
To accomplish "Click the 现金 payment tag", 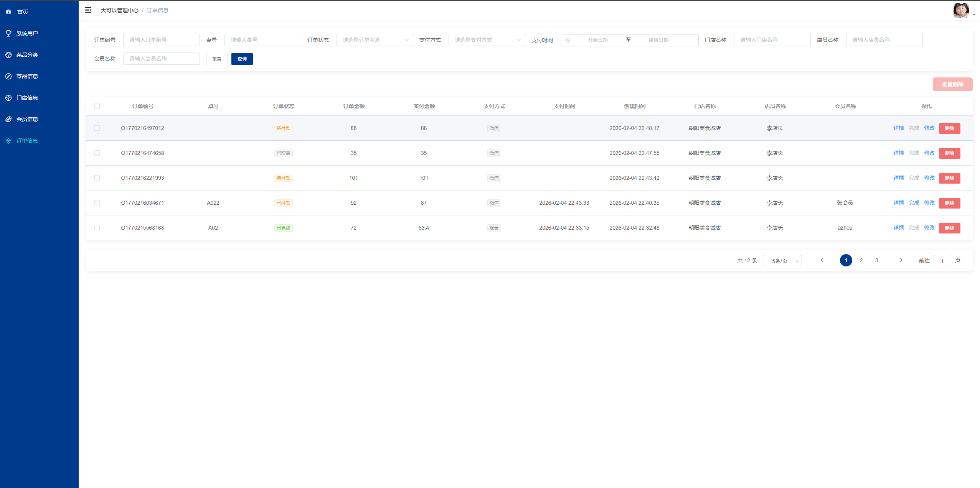I will (494, 228).
